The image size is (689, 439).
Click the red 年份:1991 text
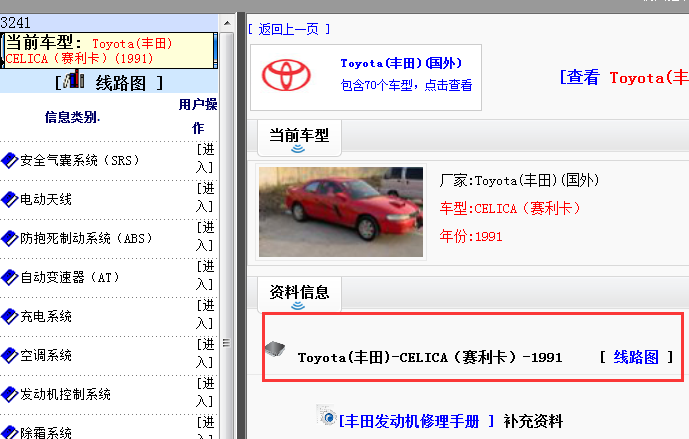[x=471, y=236]
